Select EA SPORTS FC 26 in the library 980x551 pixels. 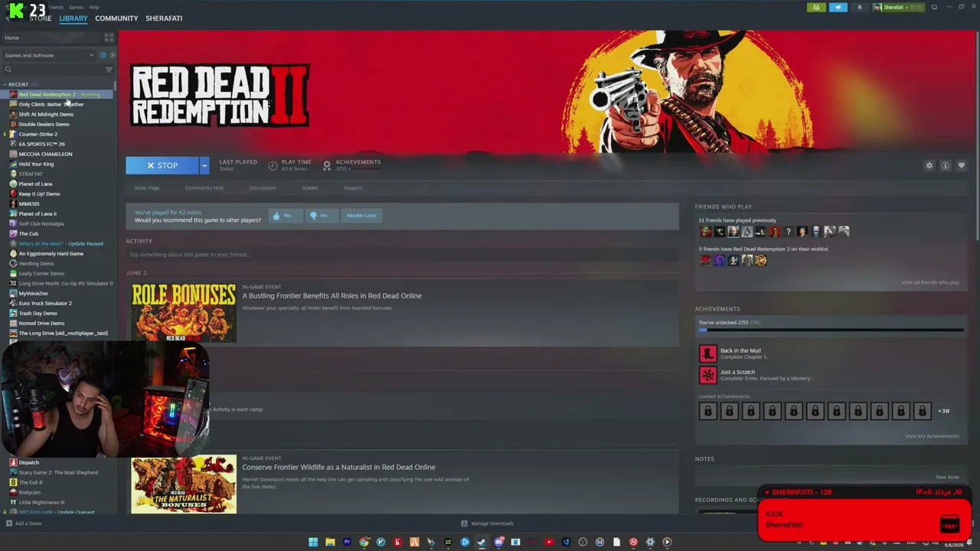click(x=41, y=144)
